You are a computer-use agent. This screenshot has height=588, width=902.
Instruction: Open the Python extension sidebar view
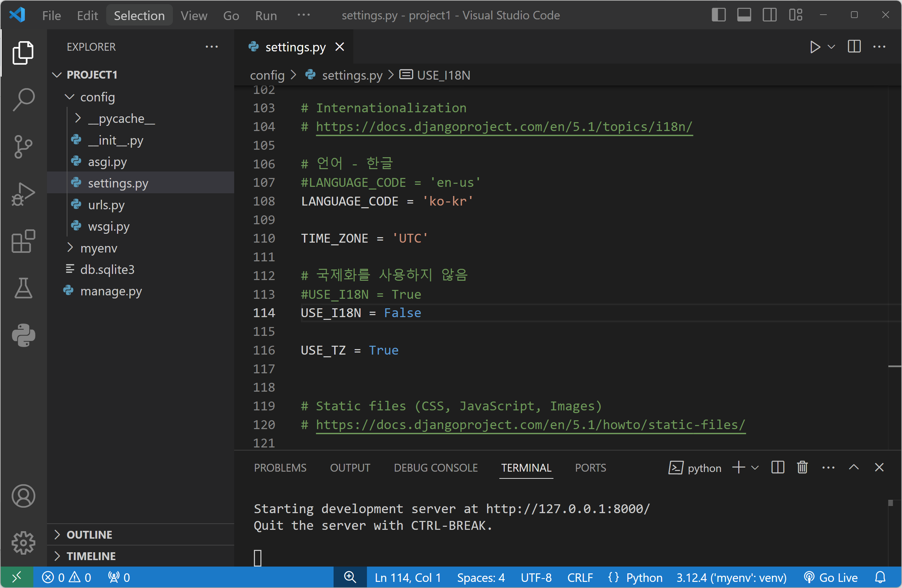tap(23, 335)
